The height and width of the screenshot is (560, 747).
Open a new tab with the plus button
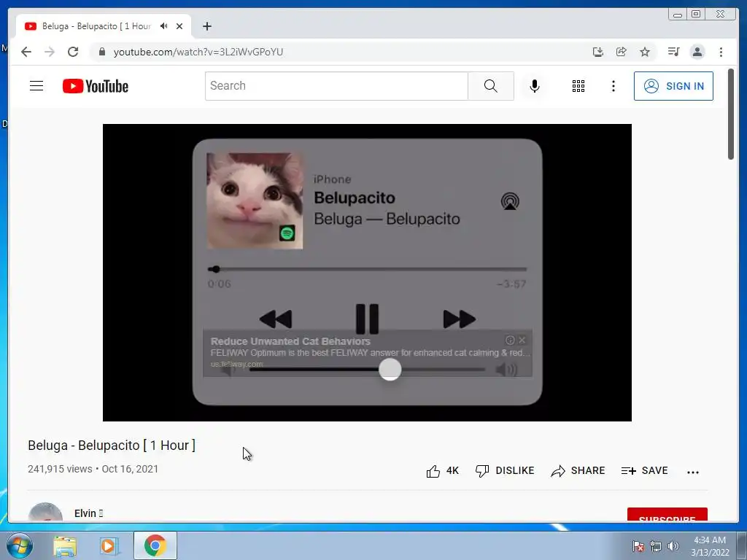206,26
